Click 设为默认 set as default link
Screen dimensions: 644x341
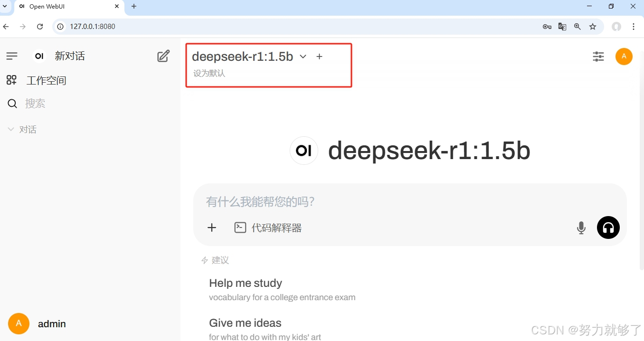click(209, 73)
